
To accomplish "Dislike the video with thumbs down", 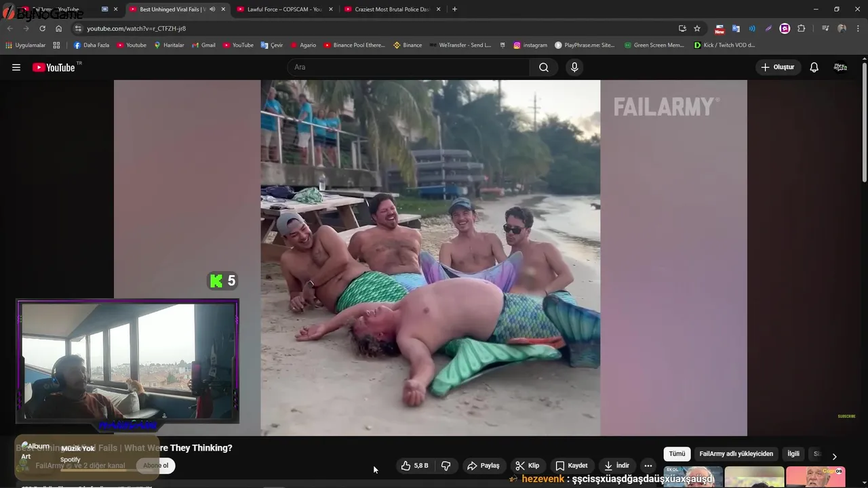I will 446,466.
